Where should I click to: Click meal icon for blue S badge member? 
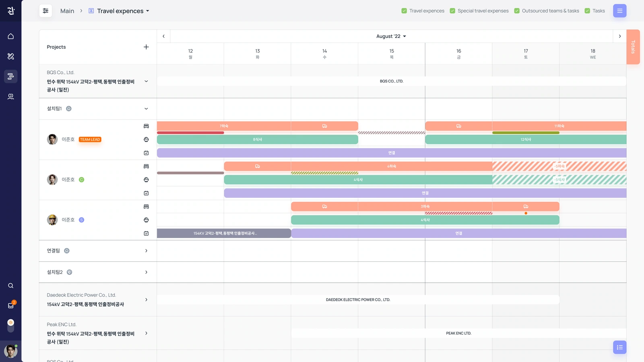click(146, 220)
